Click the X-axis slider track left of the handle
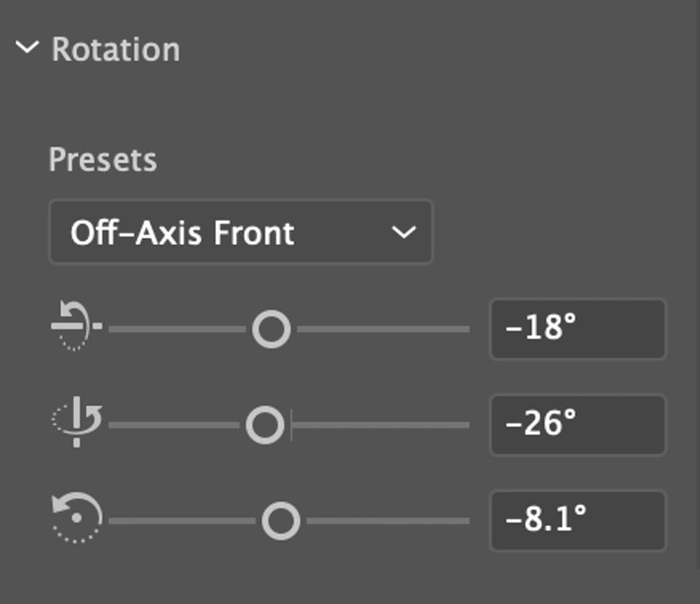700x604 pixels. [x=175, y=329]
